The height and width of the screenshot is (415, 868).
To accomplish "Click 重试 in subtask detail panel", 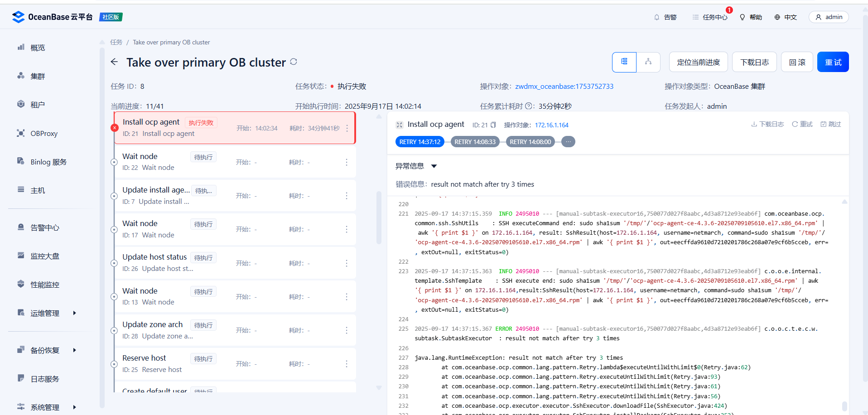I will (802, 124).
